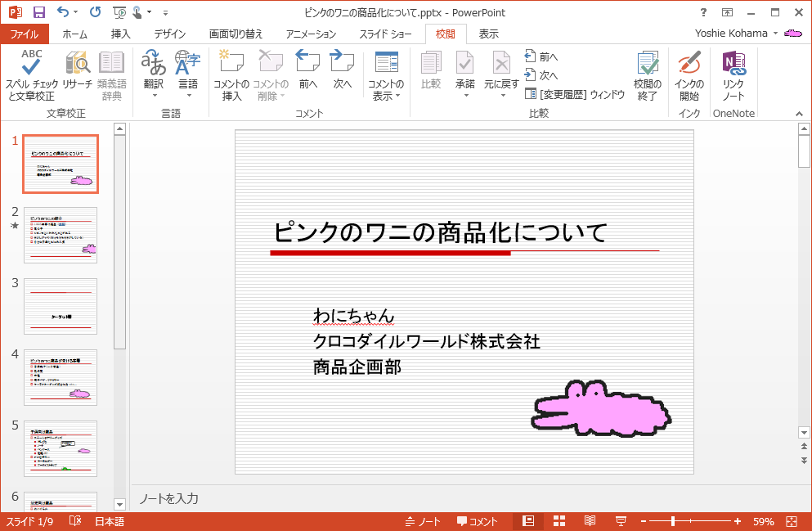Open the Animations (アニメーション) tab
812x531 pixels.
311,34
